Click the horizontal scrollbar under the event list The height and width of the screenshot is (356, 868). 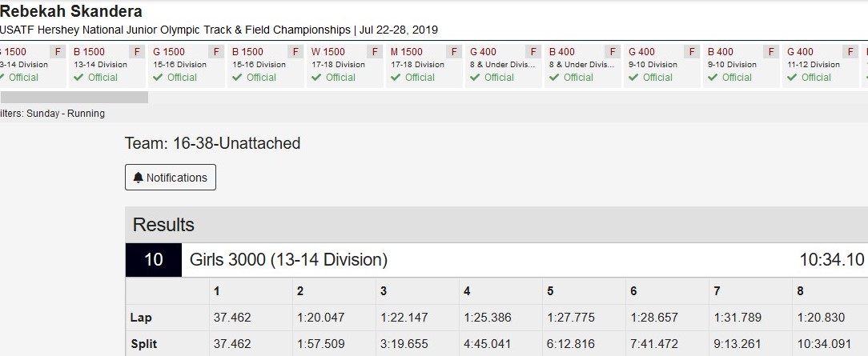coord(74,98)
